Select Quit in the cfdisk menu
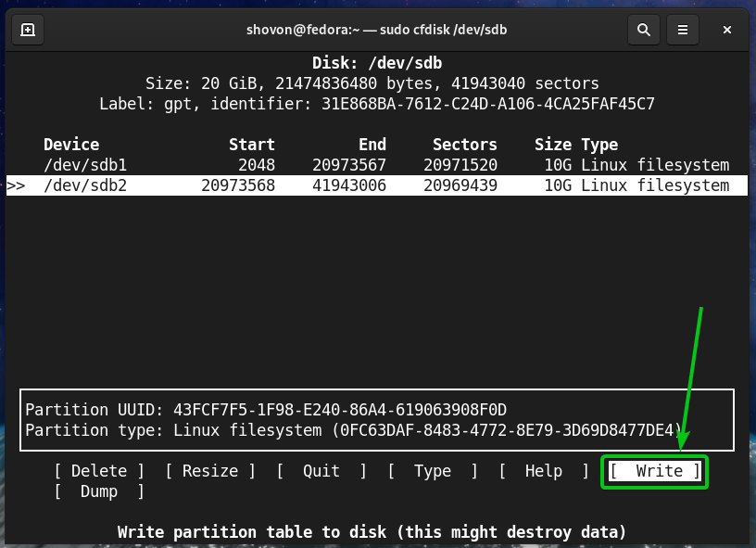This screenshot has height=548, width=756. tap(321, 471)
